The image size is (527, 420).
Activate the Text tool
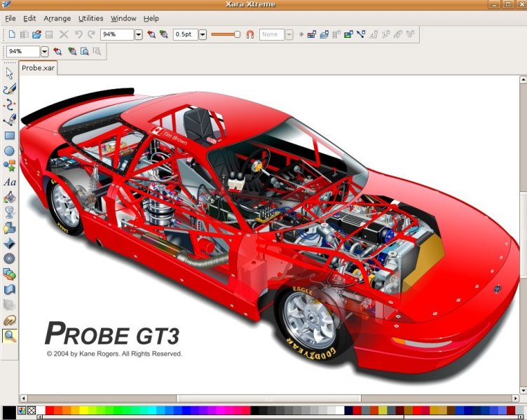point(10,181)
